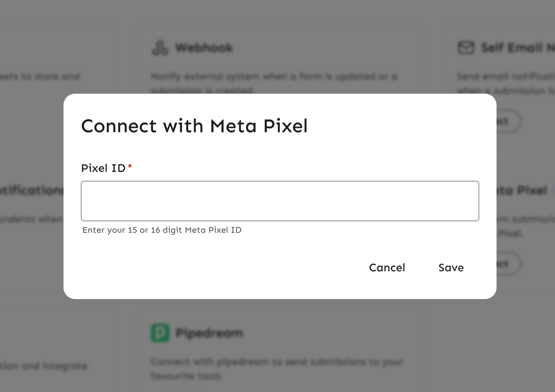
Task: Click the partially hidden Self Email connect button
Action: 508,121
